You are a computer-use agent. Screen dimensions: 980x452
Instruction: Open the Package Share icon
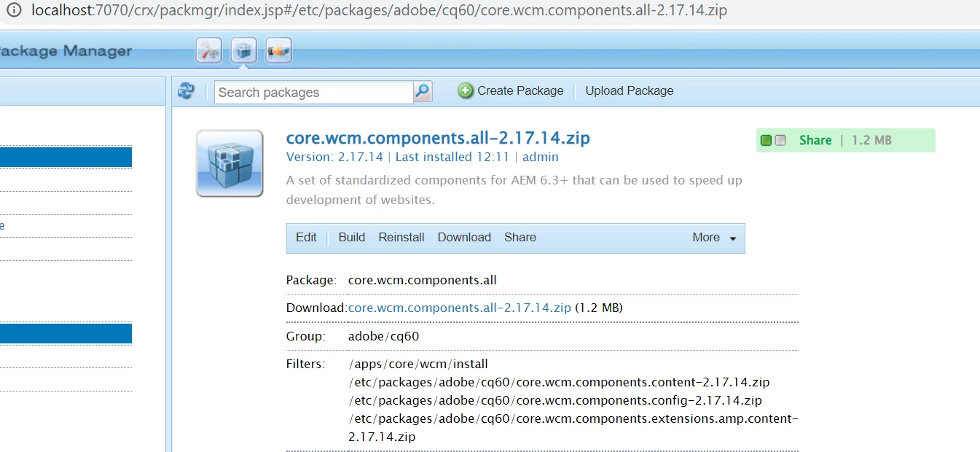[278, 51]
